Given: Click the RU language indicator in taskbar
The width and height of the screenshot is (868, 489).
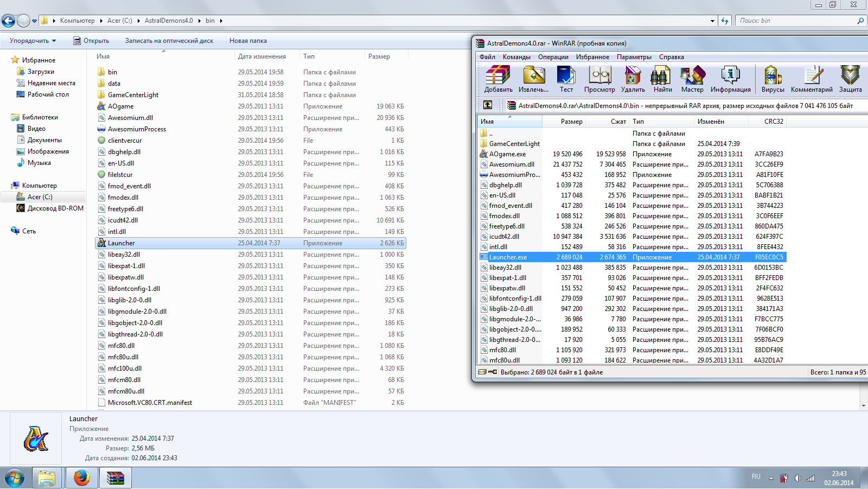Looking at the screenshot, I should [756, 477].
